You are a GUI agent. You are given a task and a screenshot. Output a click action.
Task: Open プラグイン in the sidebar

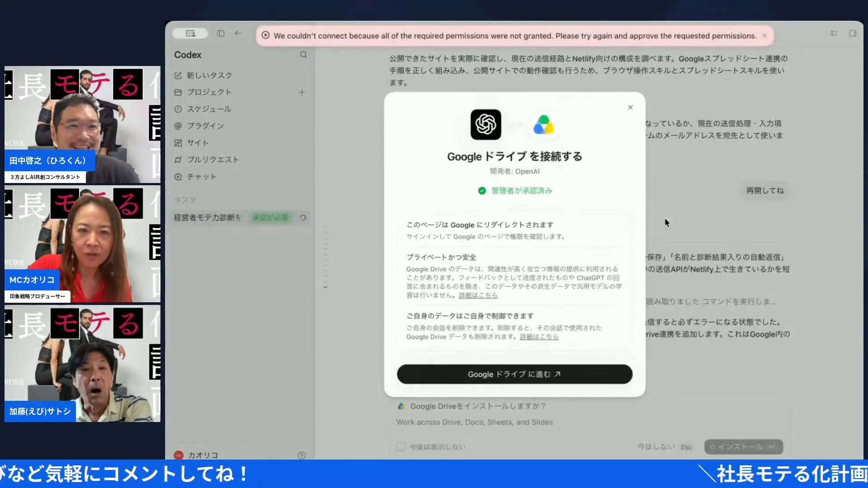tap(206, 126)
